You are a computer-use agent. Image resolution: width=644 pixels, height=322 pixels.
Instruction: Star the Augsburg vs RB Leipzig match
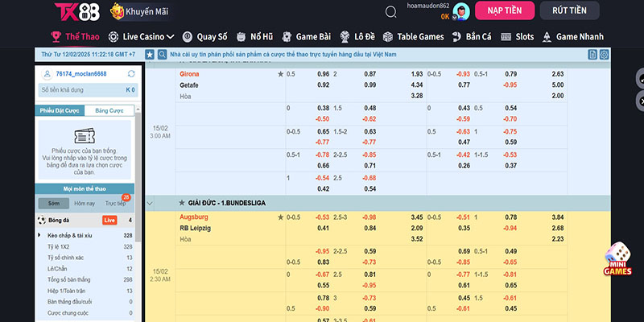click(281, 217)
